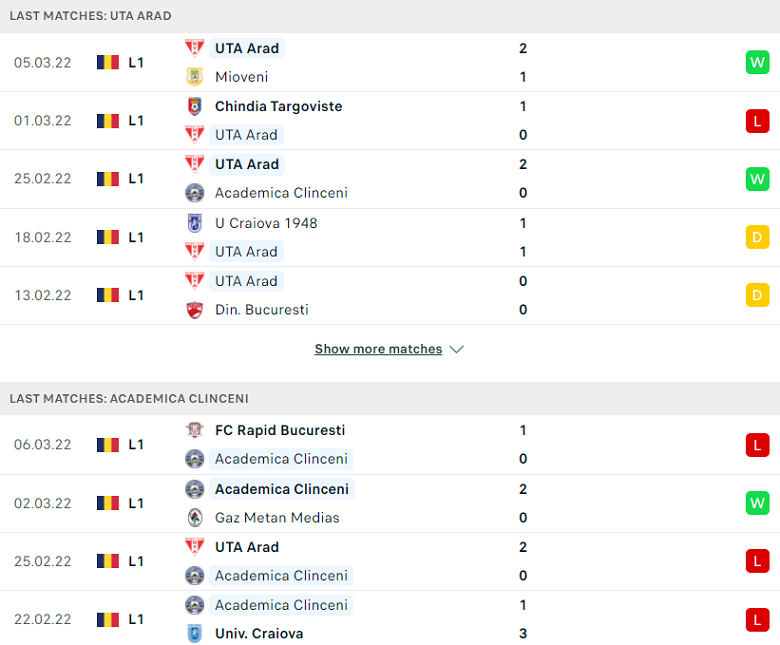Open the Show more matches link

378,349
